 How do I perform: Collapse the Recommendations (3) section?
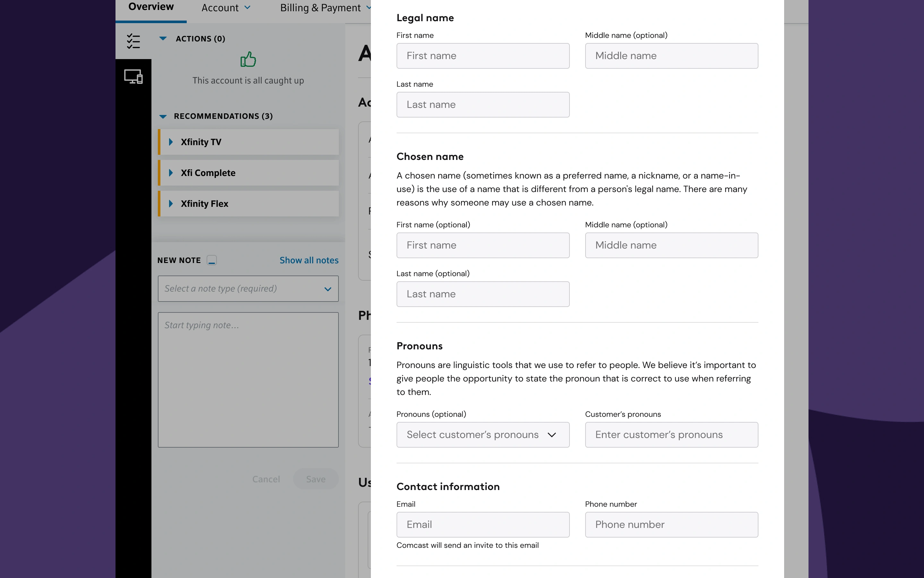[163, 116]
